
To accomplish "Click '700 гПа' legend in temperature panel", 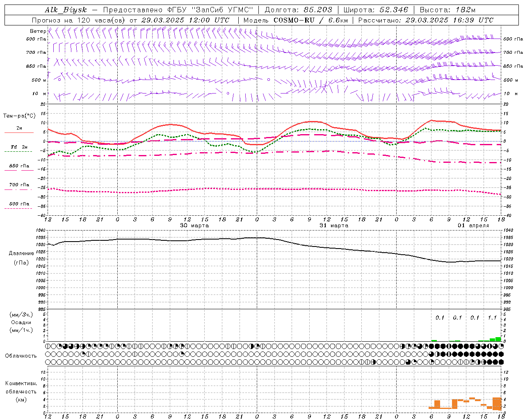I will click(x=19, y=185).
